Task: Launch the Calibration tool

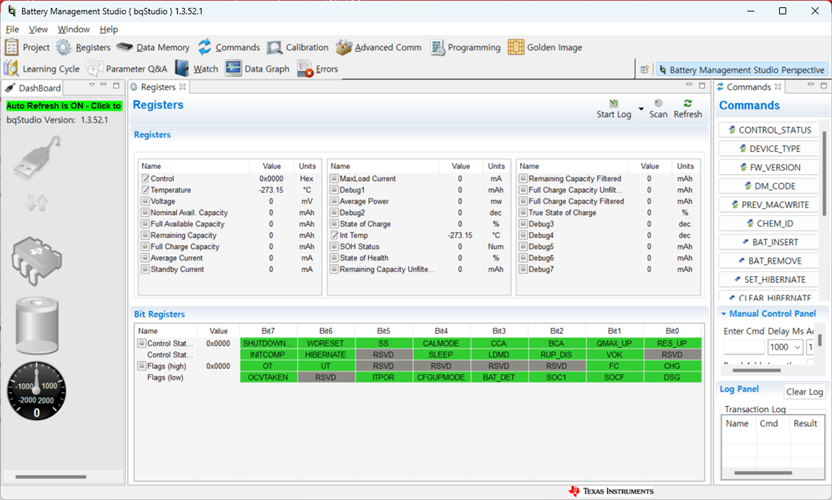Action: (x=298, y=47)
